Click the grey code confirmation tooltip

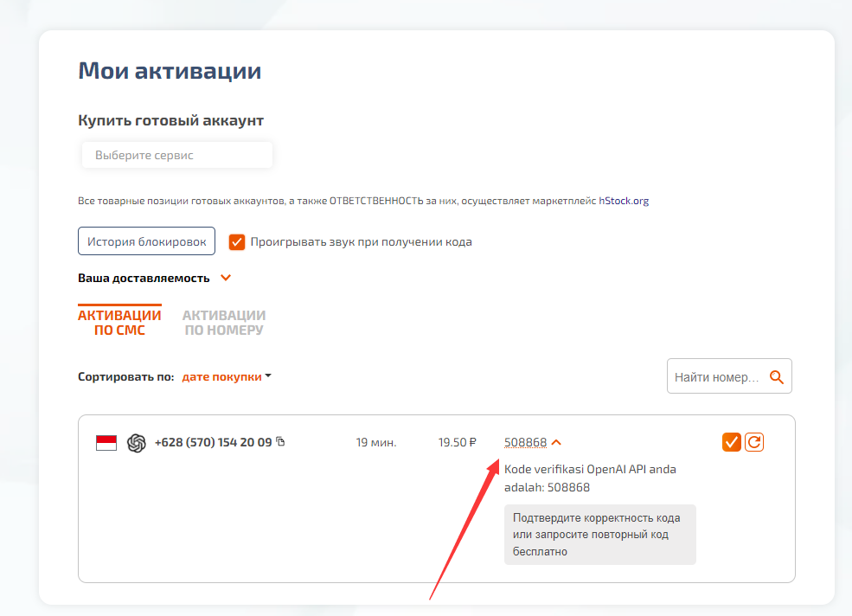[599, 535]
